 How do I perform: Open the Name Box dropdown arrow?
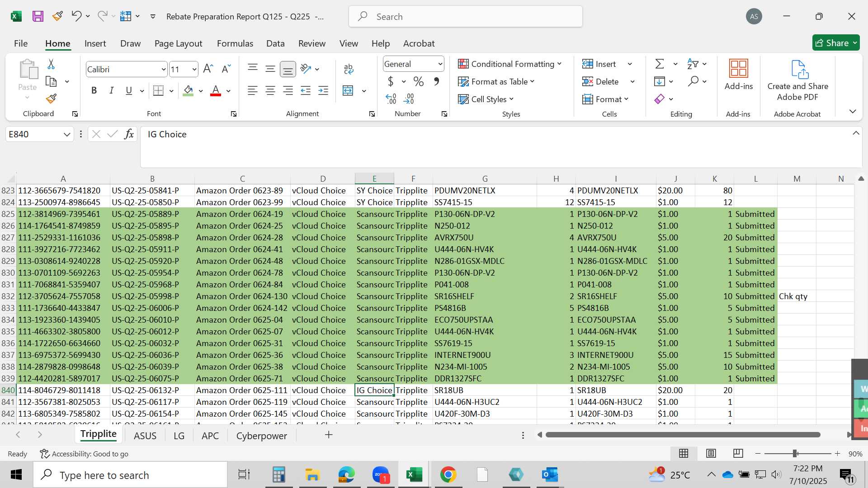point(66,134)
